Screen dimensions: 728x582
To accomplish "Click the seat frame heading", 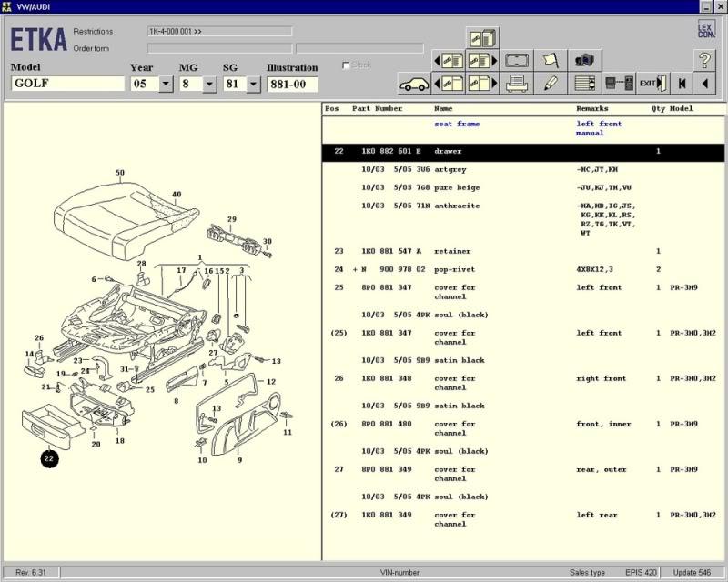I will [x=457, y=124].
